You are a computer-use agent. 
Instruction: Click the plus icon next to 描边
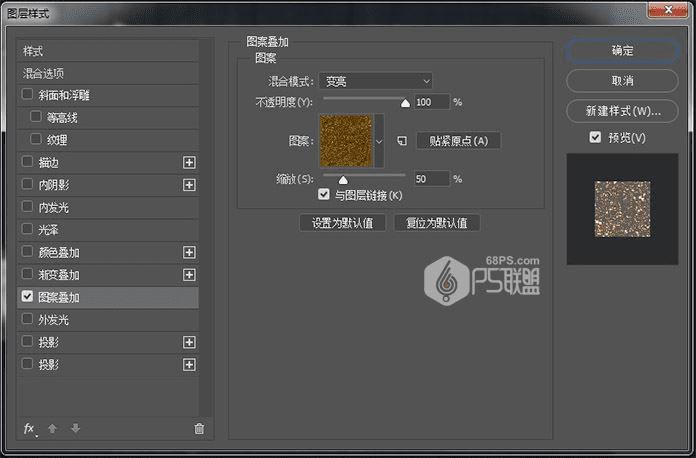[x=189, y=162]
